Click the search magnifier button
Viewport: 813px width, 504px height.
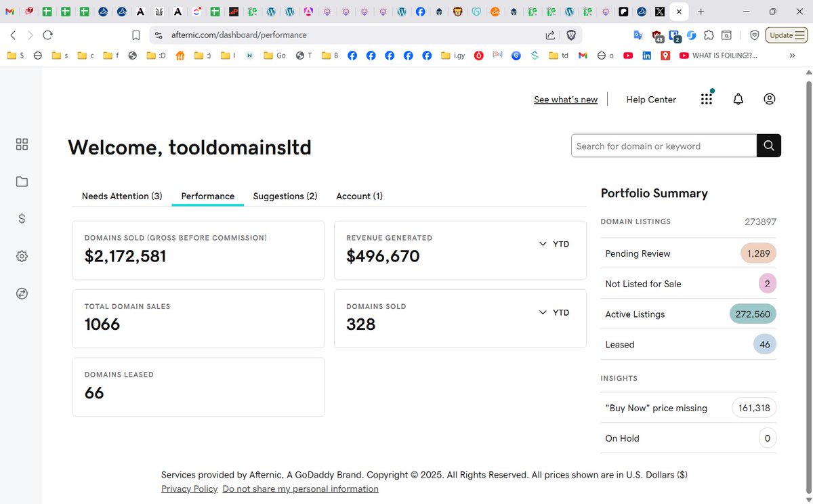click(x=769, y=146)
